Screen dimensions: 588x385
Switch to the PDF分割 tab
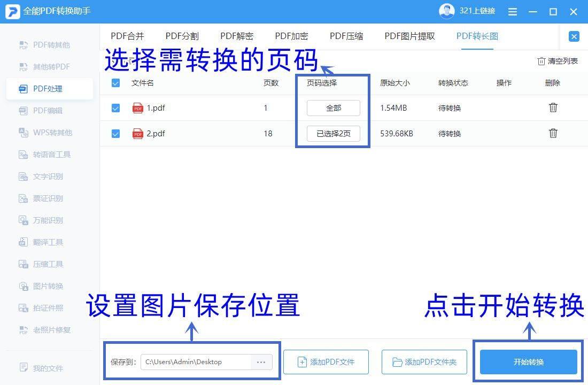(x=182, y=36)
